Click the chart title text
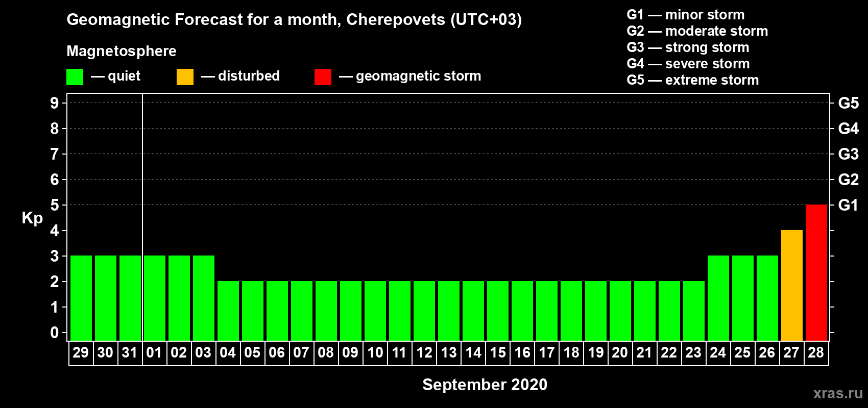 294,20
